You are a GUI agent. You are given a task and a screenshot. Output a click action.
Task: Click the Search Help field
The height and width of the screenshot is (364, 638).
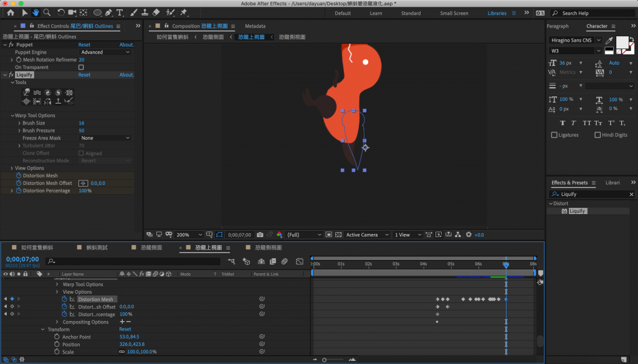(593, 13)
